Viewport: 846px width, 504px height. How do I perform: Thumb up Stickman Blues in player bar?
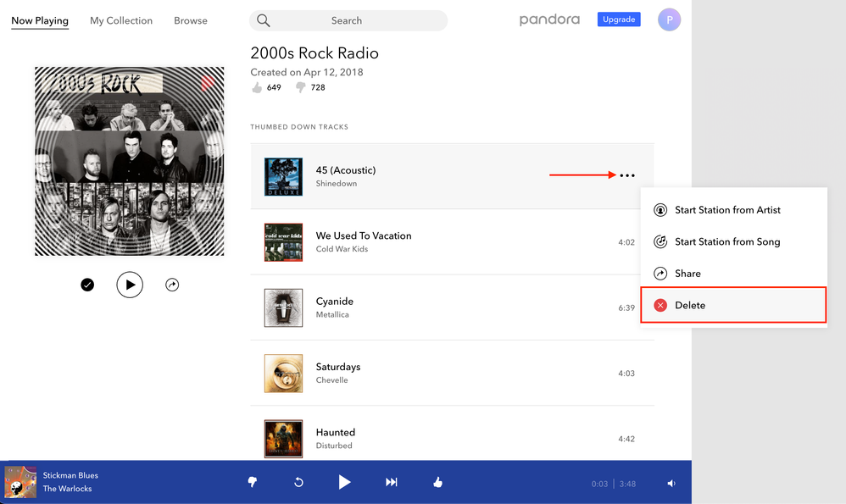(x=437, y=482)
